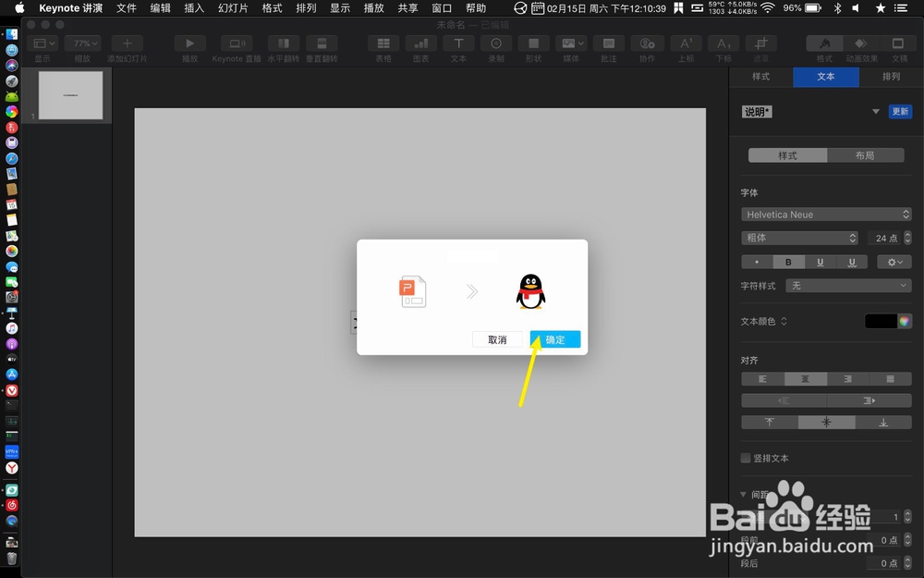Open the 文件 menu
Image resolution: width=924 pixels, height=578 pixels.
pos(126,8)
